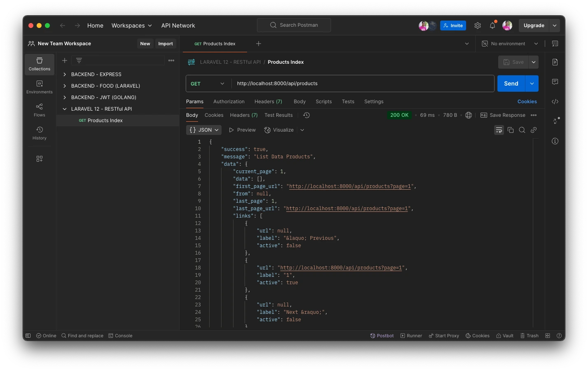Open the tabs list chevron
Image resolution: width=588 pixels, height=371 pixels.
(467, 44)
